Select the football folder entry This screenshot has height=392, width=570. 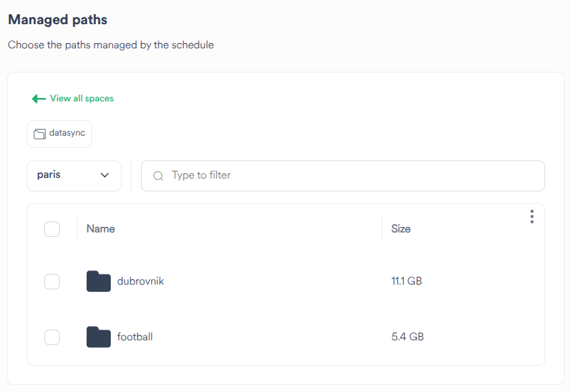coord(134,337)
